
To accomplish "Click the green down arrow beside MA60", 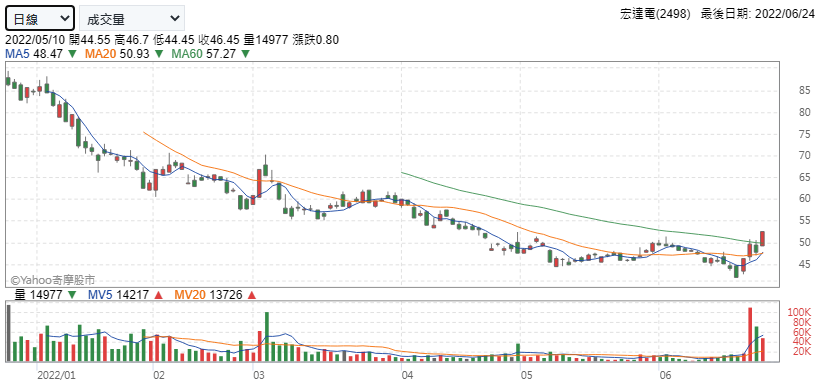I will click(x=245, y=54).
